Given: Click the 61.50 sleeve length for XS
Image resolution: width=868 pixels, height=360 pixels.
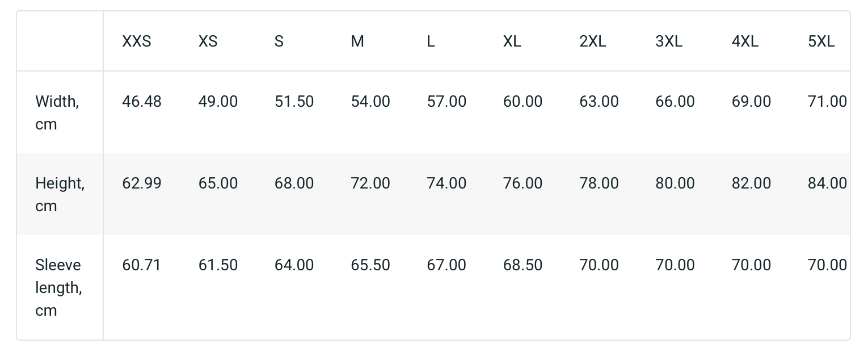Looking at the screenshot, I should coord(218,265).
